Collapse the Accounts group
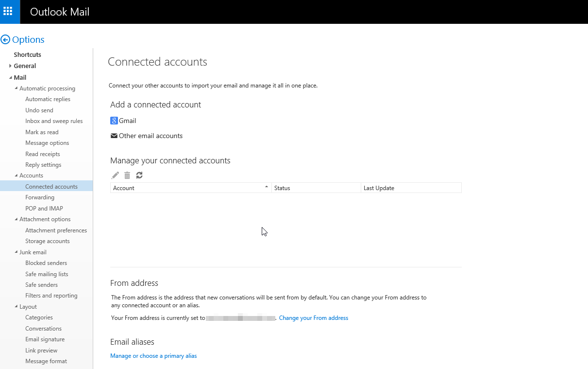The width and height of the screenshot is (588, 369). [x=16, y=176]
